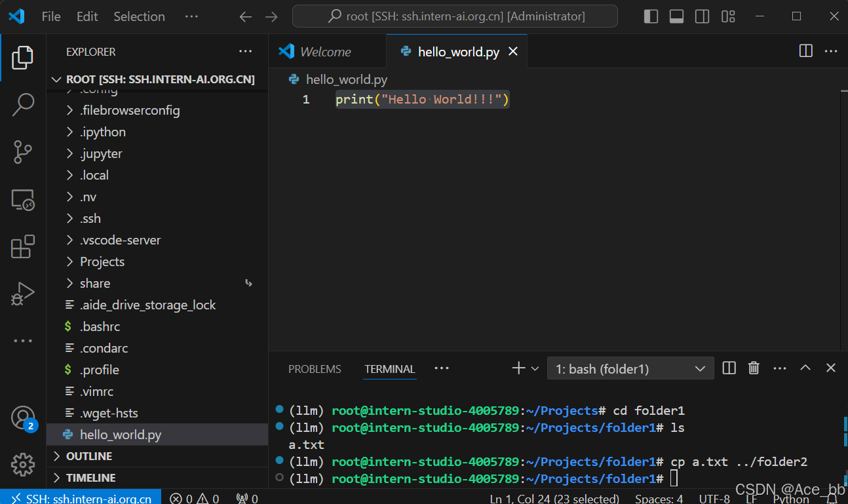Expand the OUTLINE section
This screenshot has height=504, width=848.
(157, 456)
